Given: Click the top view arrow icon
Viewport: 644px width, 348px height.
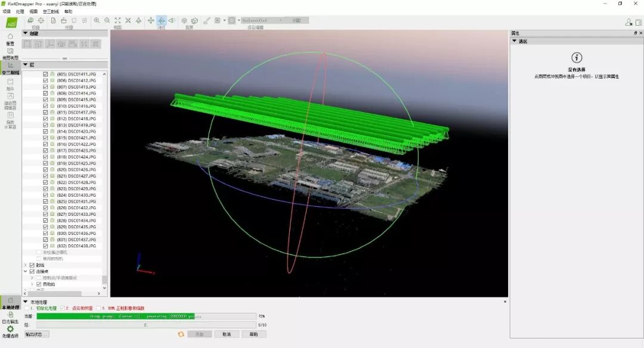Looking at the screenshot, I should click(138, 20).
